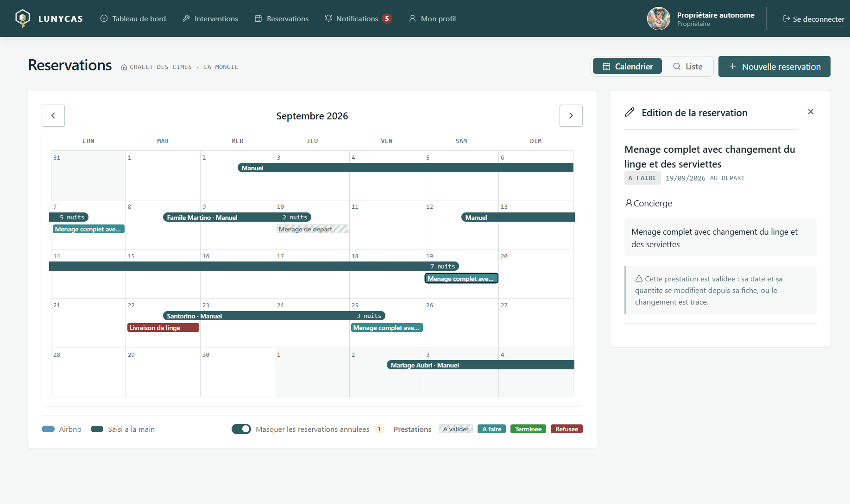Toggle Masquer les reservations annulees switch
This screenshot has width=850, height=504.
pos(241,429)
